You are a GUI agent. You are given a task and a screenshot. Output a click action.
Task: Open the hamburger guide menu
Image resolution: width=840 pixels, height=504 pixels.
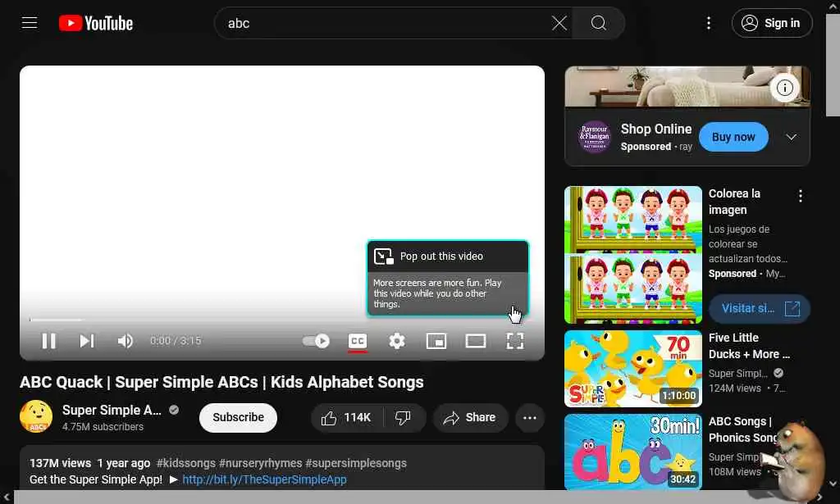pos(30,23)
